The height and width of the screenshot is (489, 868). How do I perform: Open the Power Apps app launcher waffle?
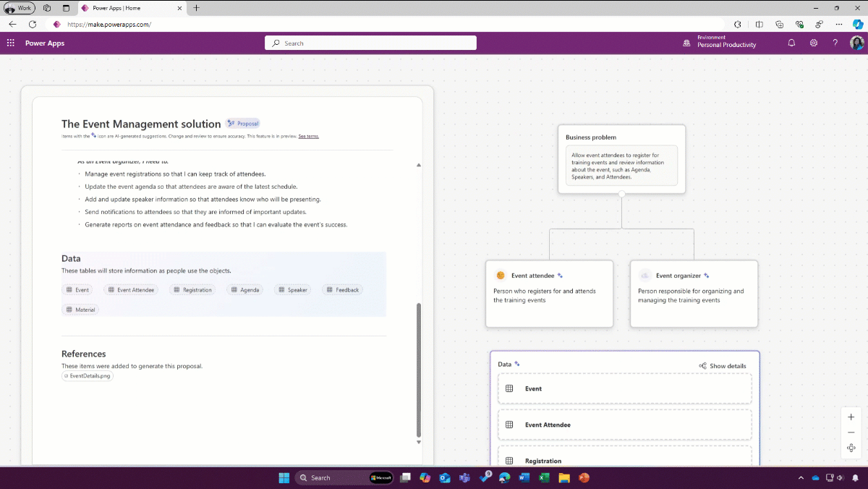[x=10, y=43]
